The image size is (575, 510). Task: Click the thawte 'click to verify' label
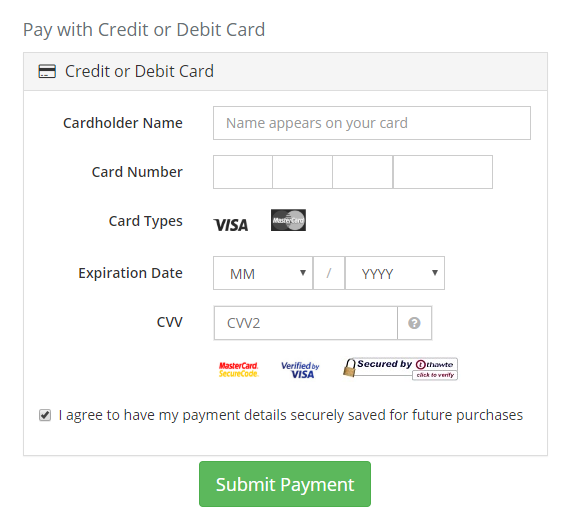click(x=435, y=375)
